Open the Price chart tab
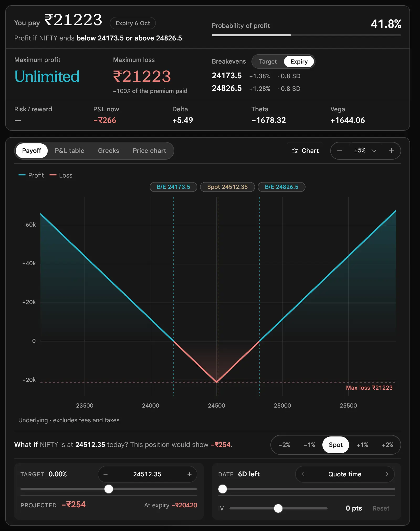This screenshot has height=531, width=420. [x=149, y=151]
